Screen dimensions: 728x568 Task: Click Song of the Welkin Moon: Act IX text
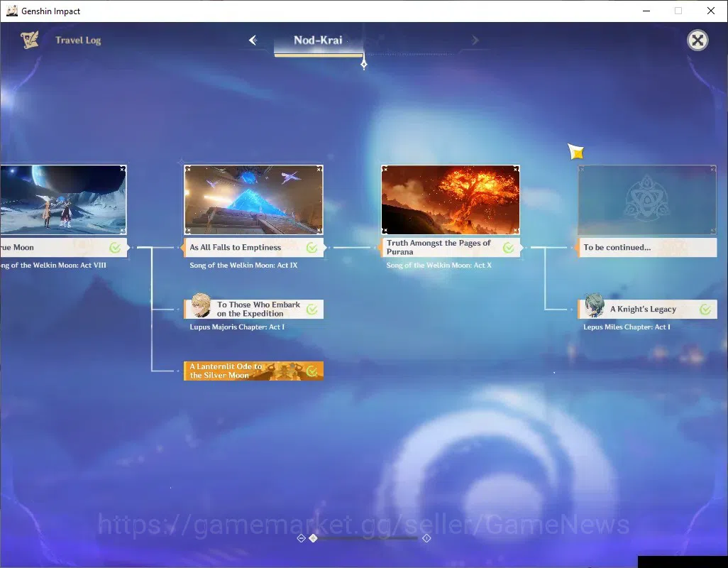243,266
